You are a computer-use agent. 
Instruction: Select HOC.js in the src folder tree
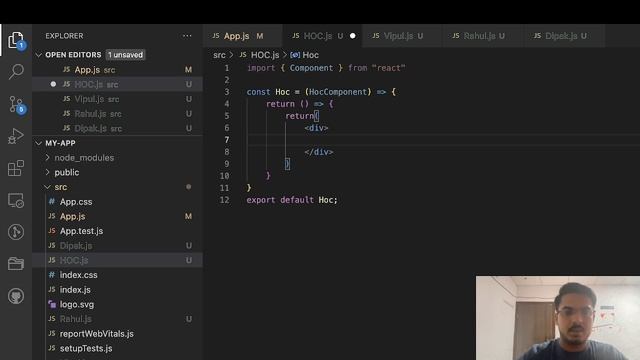coord(118,260)
